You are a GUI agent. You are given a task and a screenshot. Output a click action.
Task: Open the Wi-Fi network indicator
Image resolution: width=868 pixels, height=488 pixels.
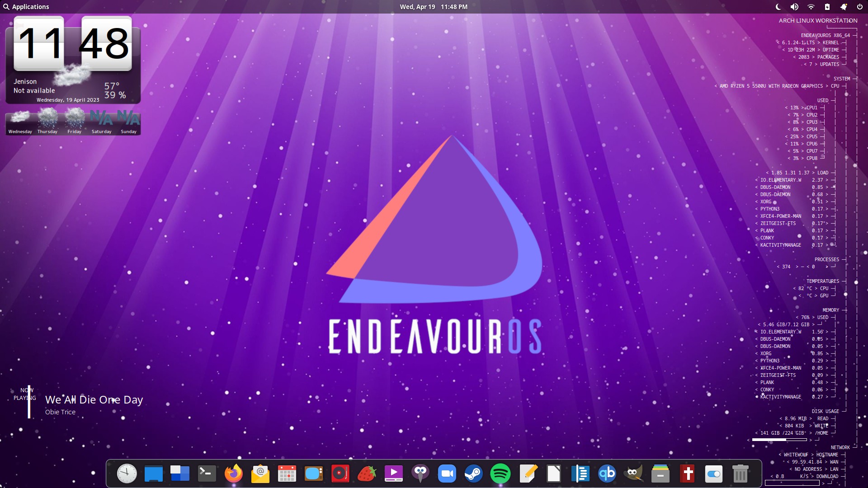coord(811,7)
